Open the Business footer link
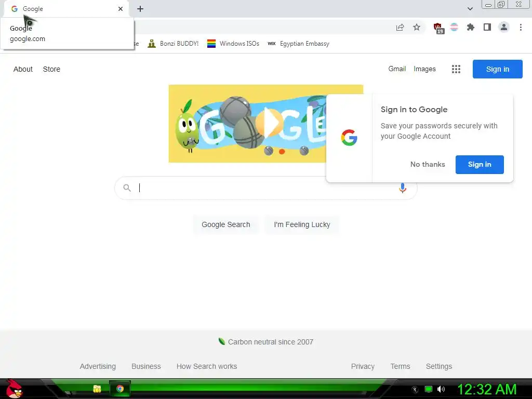 [146, 366]
